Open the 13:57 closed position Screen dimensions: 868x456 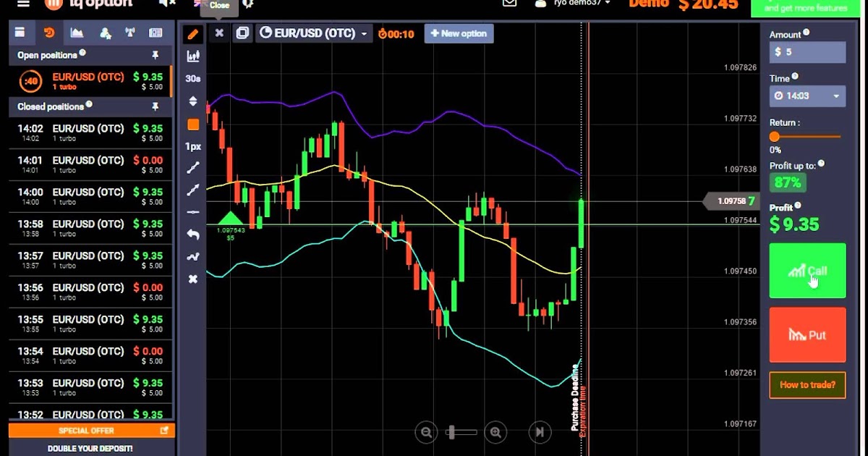(x=90, y=261)
